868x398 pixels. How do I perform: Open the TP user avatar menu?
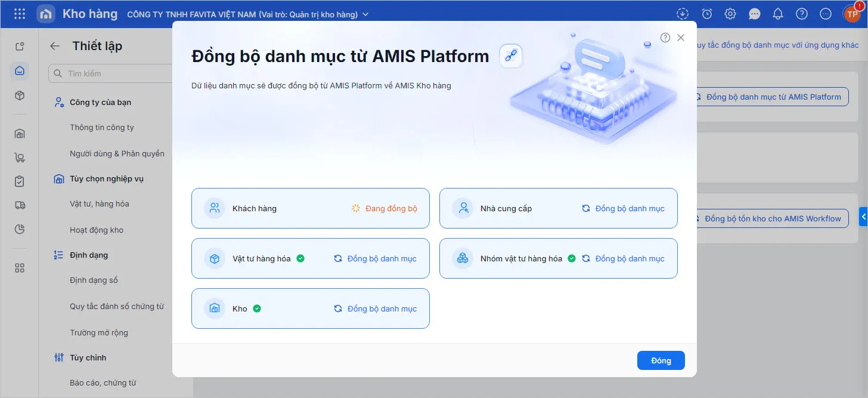[852, 14]
